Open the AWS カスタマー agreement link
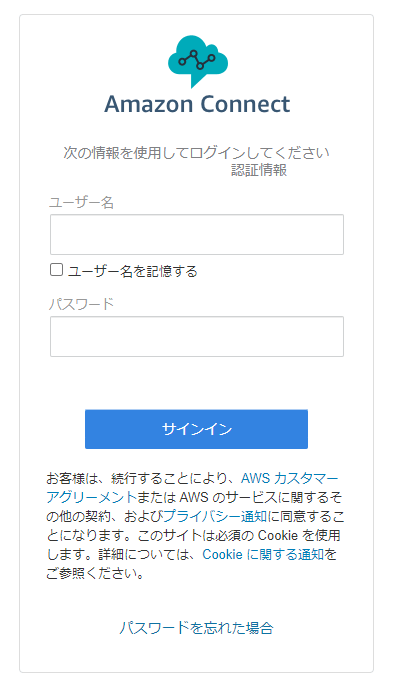 pyautogui.click(x=290, y=478)
